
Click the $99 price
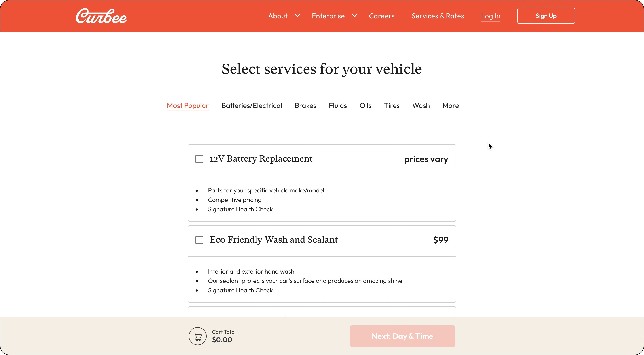tap(441, 240)
